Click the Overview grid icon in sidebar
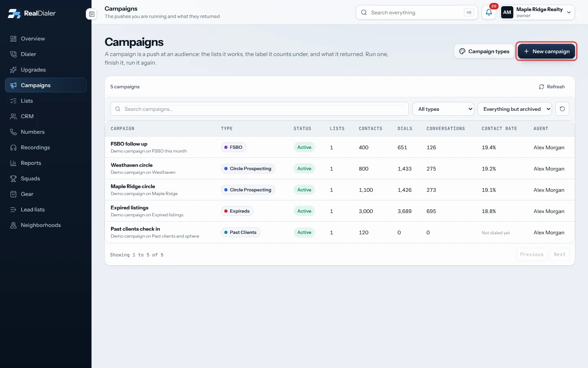The image size is (588, 368). point(13,39)
